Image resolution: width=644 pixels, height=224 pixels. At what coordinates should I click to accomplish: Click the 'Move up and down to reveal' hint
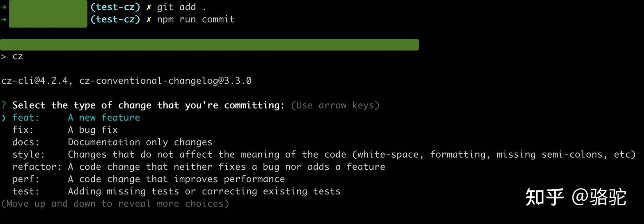[115, 204]
